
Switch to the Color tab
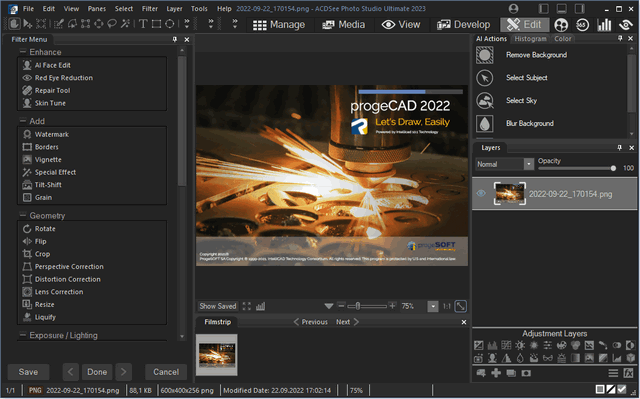[x=562, y=39]
